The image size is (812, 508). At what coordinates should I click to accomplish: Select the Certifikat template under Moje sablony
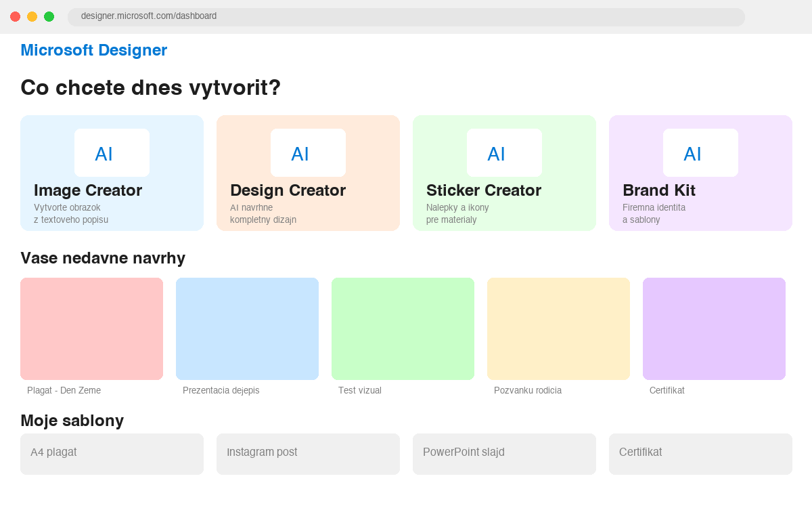700,454
